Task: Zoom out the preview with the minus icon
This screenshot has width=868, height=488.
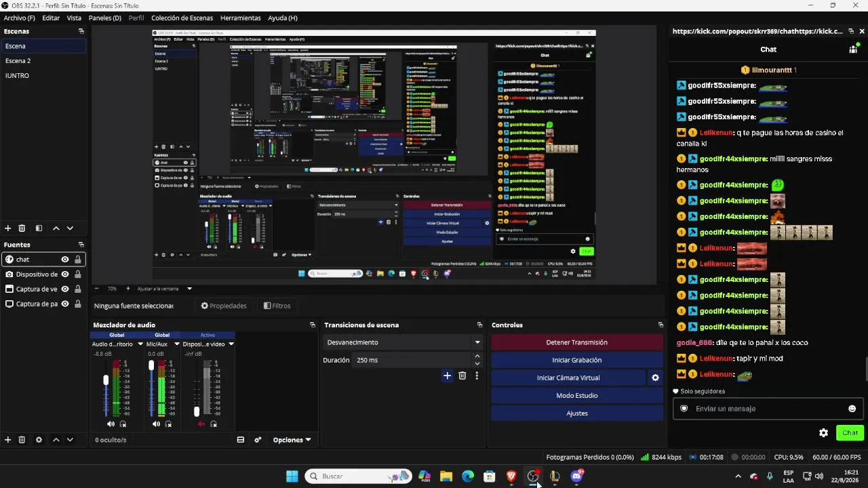Action: click(96, 289)
